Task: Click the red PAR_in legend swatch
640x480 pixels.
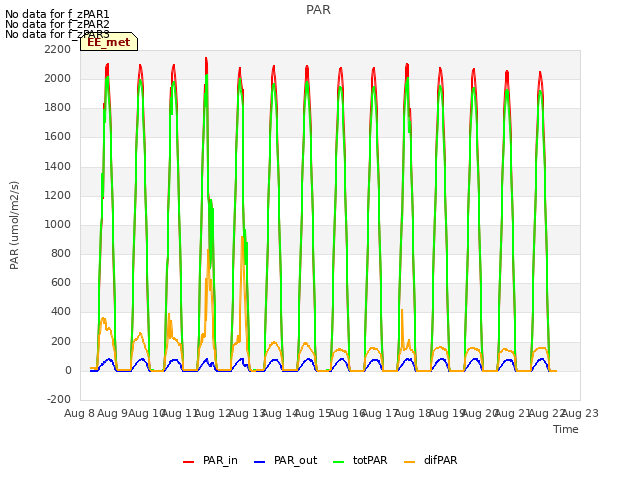Action: 189,462
